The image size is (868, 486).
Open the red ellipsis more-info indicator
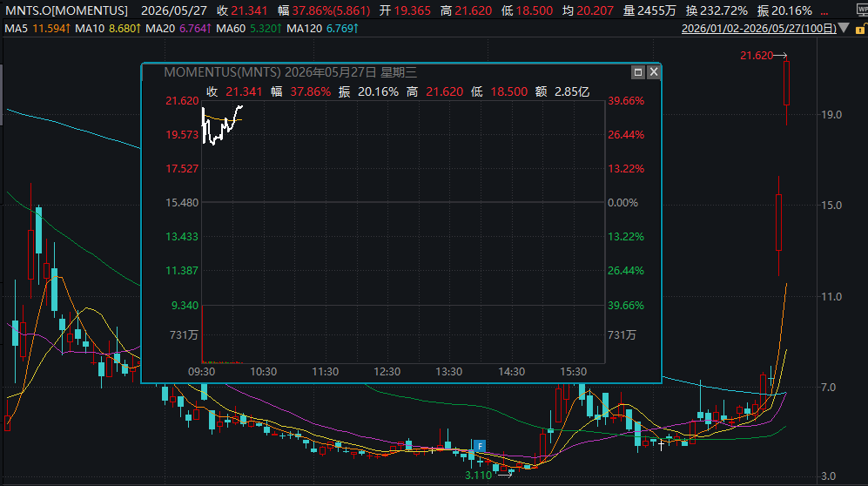point(824,13)
